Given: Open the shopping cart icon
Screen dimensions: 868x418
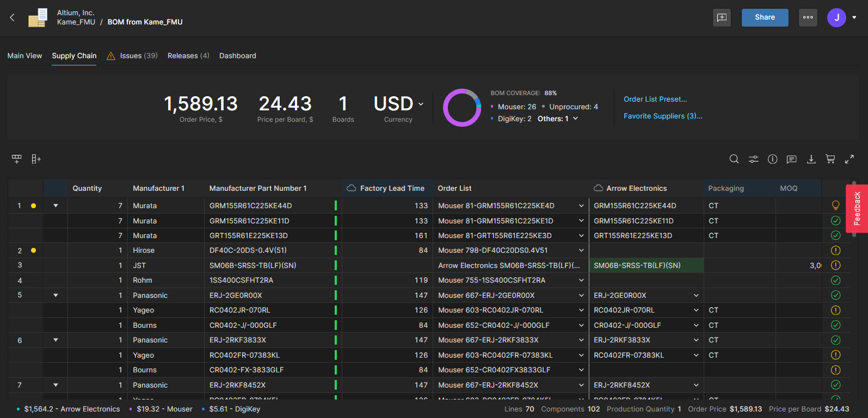Looking at the screenshot, I should click(x=830, y=159).
